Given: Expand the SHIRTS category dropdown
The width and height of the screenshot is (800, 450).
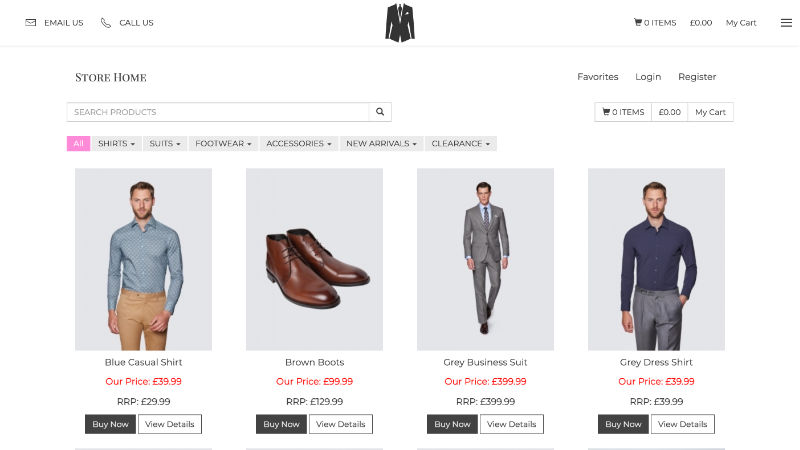Looking at the screenshot, I should pyautogui.click(x=116, y=143).
